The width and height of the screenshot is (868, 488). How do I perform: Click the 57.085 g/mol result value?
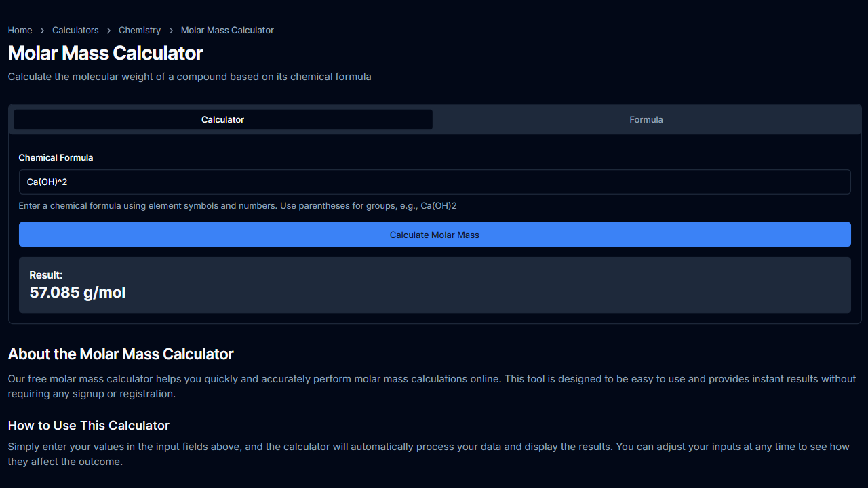coord(78,293)
